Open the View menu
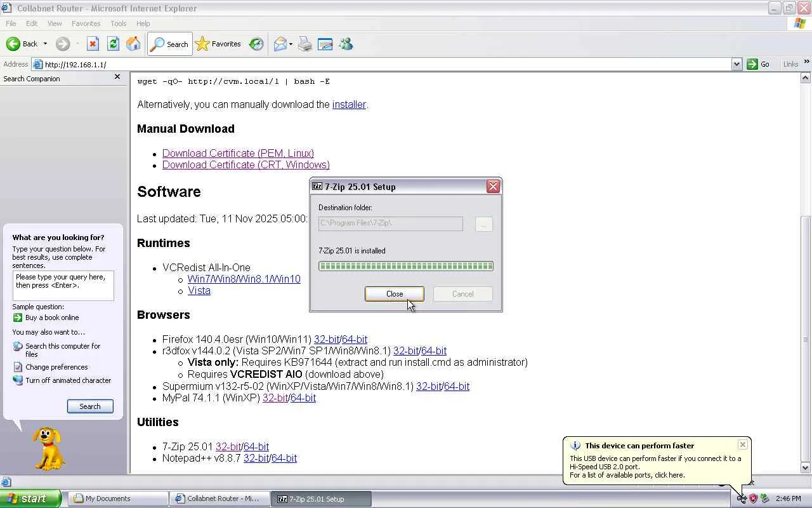This screenshot has height=508, width=812. click(55, 23)
